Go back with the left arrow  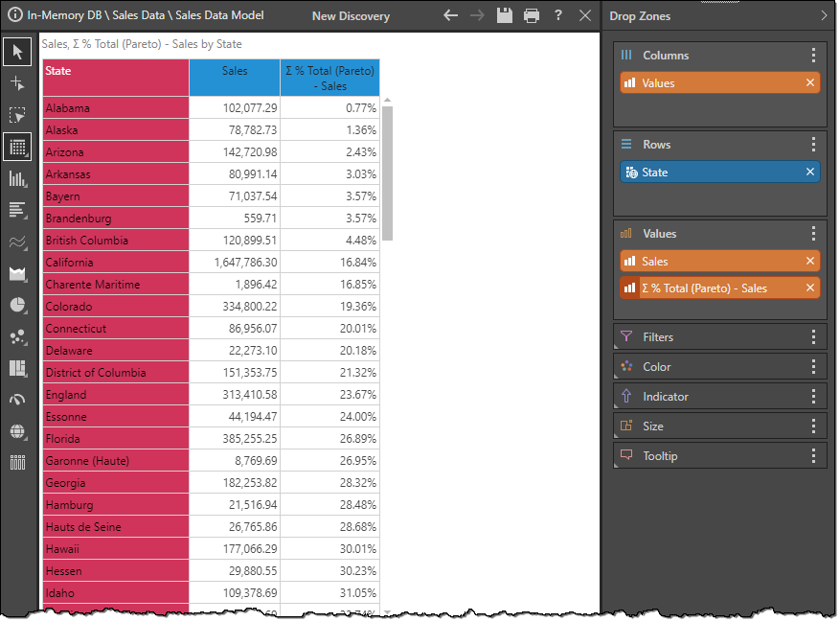tap(451, 16)
